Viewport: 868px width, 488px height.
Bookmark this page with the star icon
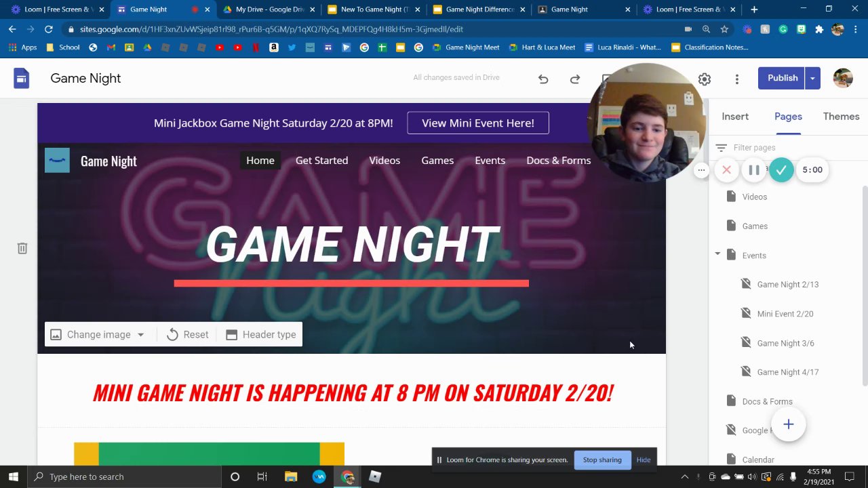coord(724,29)
